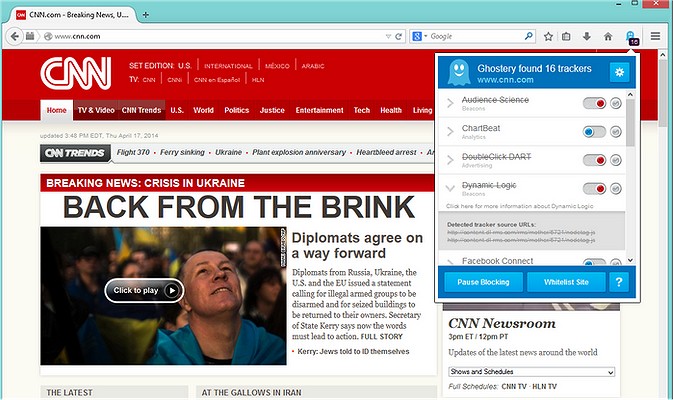Click more information about Dynamic Logic link
This screenshot has height=400, width=673.
[x=519, y=206]
